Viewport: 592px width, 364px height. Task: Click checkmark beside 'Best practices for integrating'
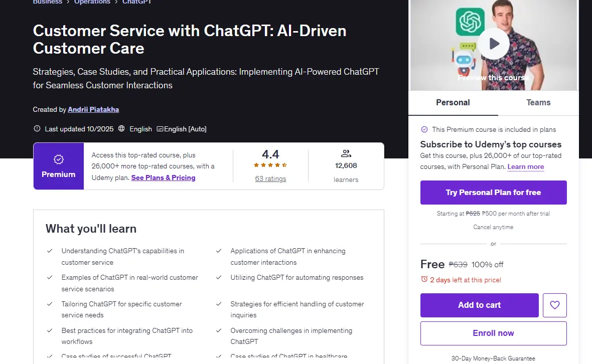[50, 330]
